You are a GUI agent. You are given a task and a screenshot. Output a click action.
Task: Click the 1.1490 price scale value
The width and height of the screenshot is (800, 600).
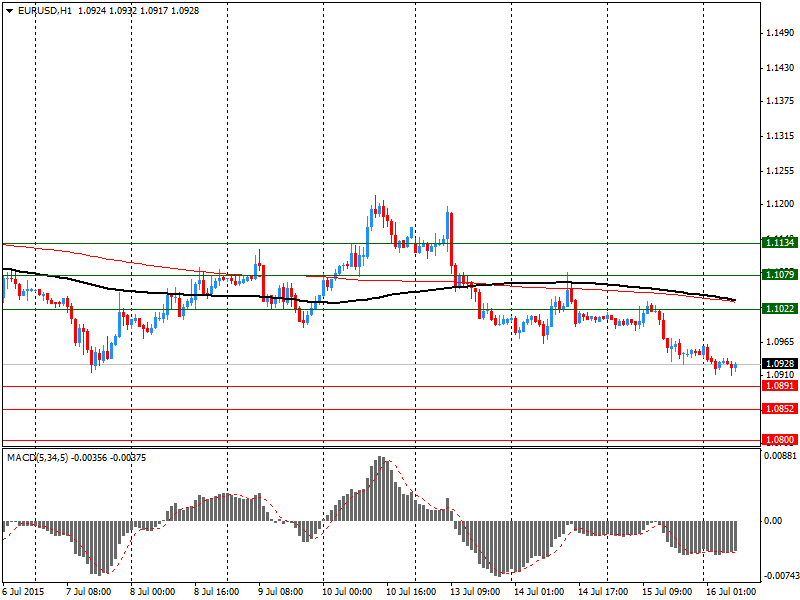(x=780, y=33)
